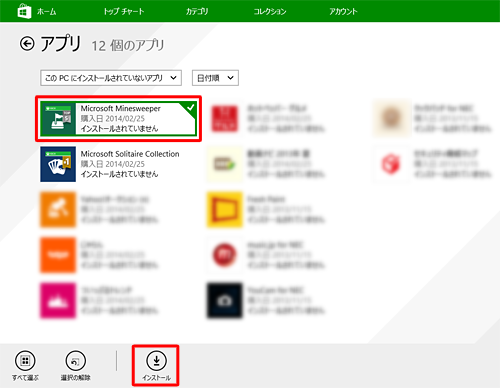
Task: Open the コレクション tab
Action: coord(270,12)
